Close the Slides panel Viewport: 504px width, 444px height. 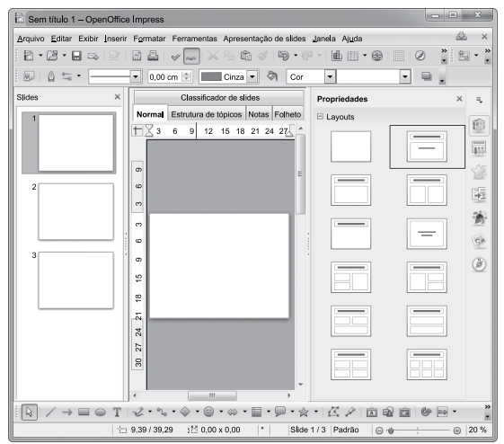pyautogui.click(x=118, y=97)
